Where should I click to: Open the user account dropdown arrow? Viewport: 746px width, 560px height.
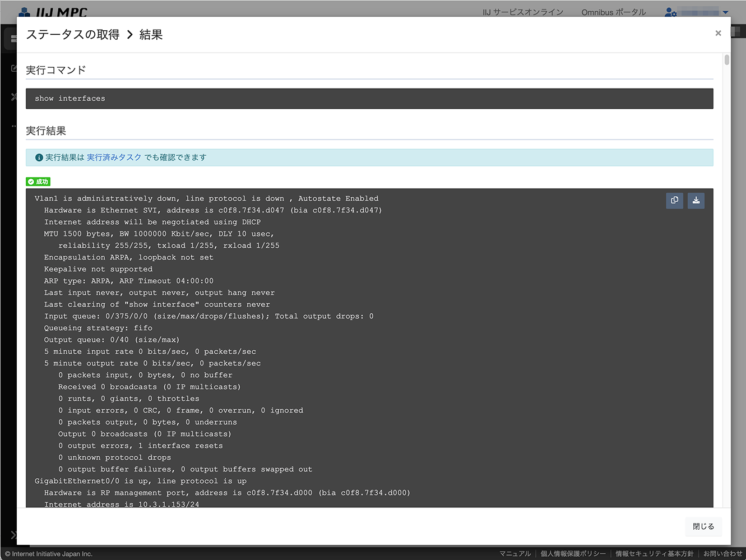pyautogui.click(x=725, y=12)
